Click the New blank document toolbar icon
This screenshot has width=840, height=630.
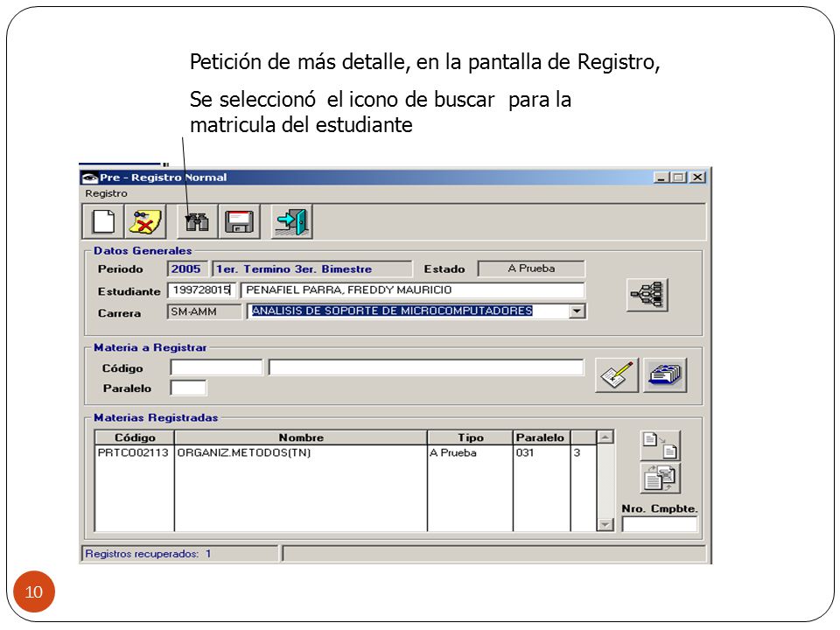(x=103, y=221)
